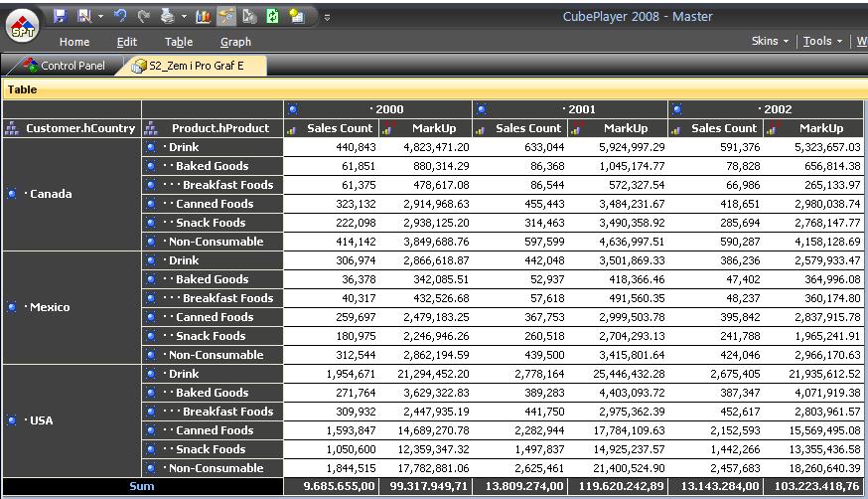Viewport: 868px width, 499px height.
Task: Select cell value 440,843
Action: (356, 147)
